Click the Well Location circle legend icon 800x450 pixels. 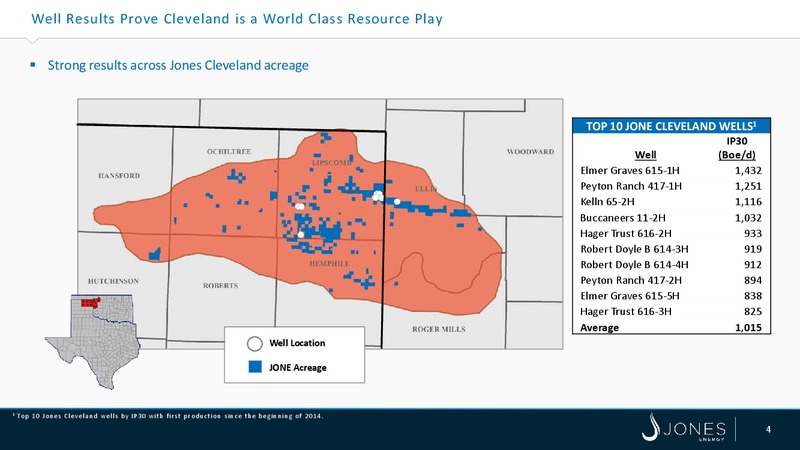(x=255, y=343)
